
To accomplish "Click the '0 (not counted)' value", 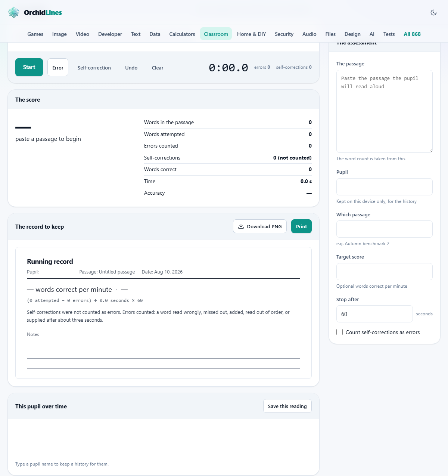I will [292, 158].
